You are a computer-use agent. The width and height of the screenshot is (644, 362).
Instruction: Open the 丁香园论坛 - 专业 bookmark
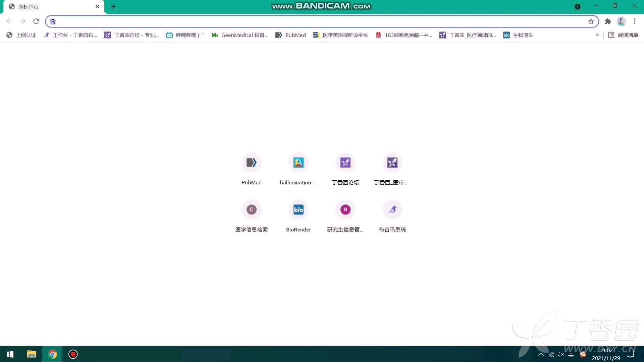[131, 35]
